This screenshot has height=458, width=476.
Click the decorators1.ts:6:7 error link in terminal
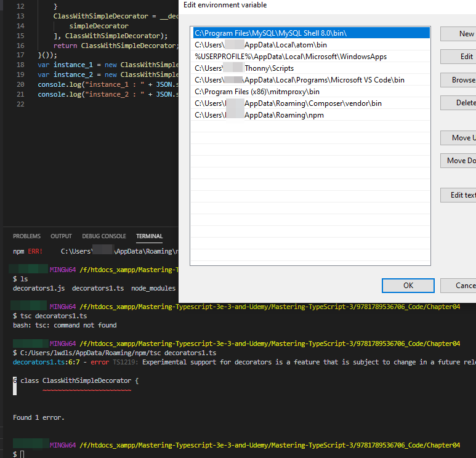pos(46,362)
